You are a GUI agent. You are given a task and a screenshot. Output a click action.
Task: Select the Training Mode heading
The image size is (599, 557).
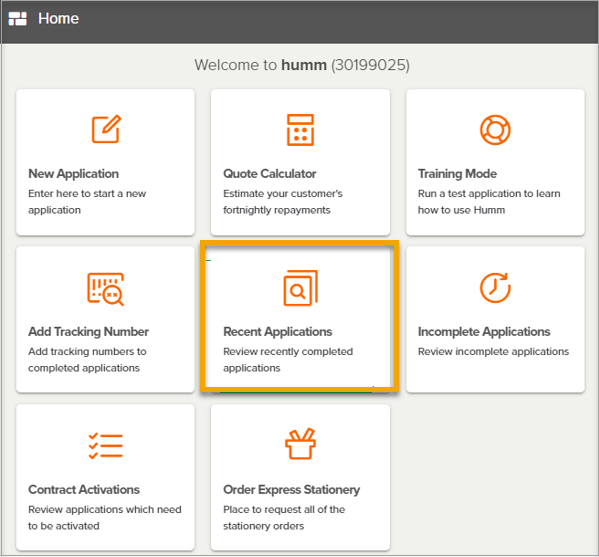pos(457,174)
